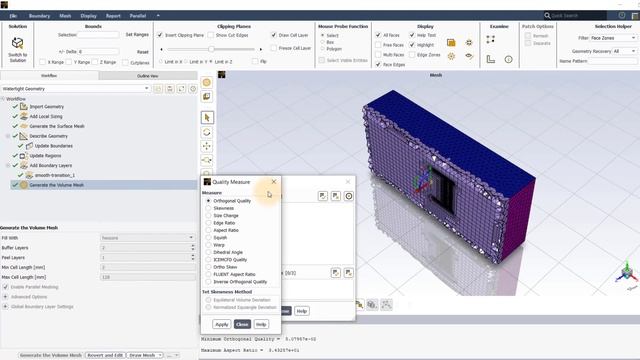The height and width of the screenshot is (360, 640).
Task: Click the L-shaped icon in the Examine group
Action: (x=491, y=59)
